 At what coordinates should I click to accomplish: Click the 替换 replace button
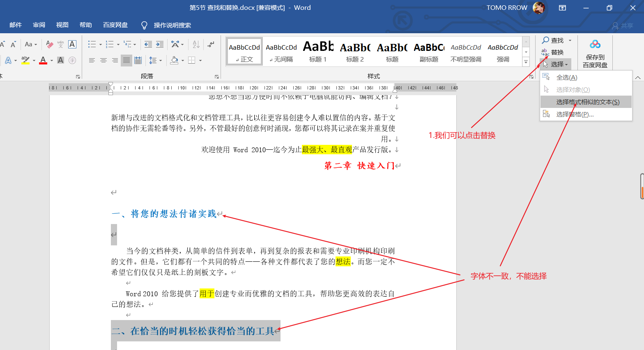coord(552,52)
